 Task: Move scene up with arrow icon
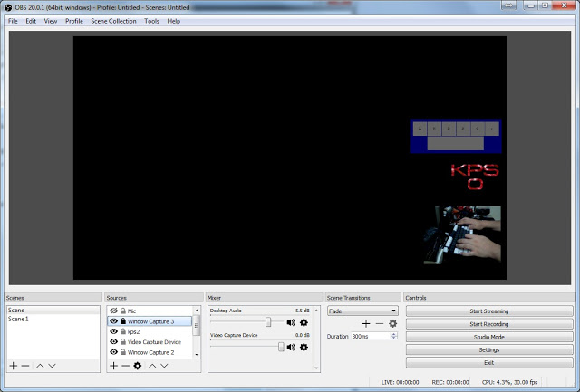coord(40,366)
